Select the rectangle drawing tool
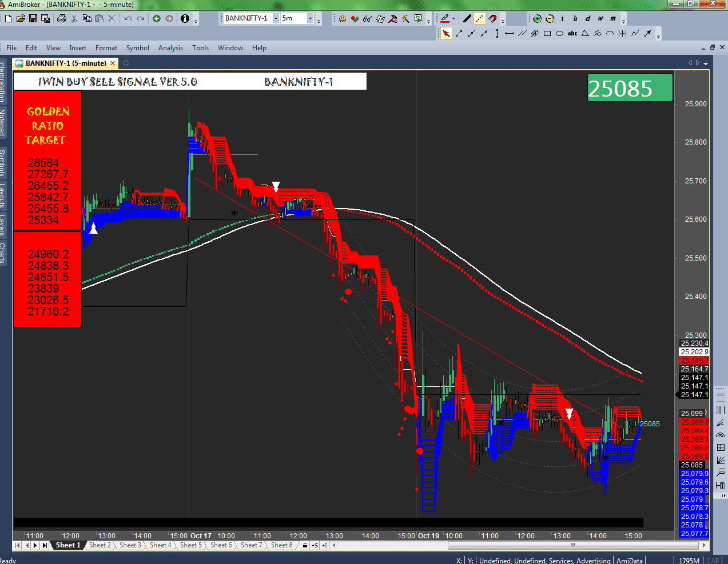The width and height of the screenshot is (728, 564). pos(547,33)
